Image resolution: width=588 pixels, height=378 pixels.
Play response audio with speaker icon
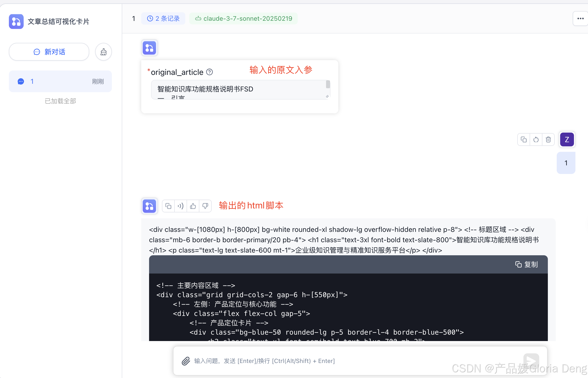[181, 206]
